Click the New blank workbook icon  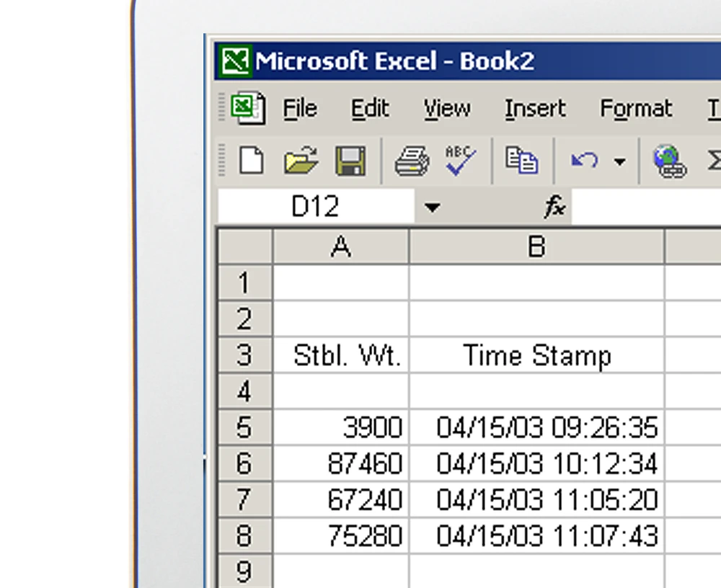250,160
